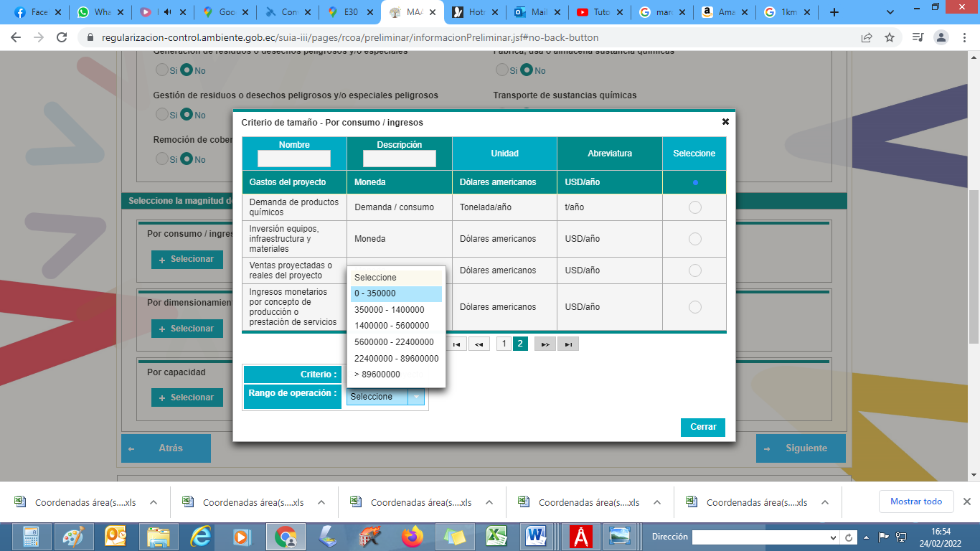980x551 pixels.
Task: Click the Cerrar button
Action: [x=703, y=427]
